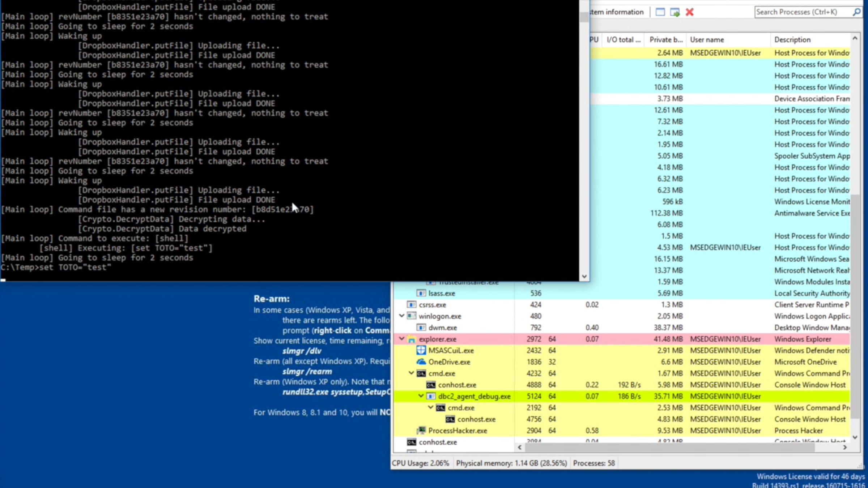Click the 'slmgr /rearm' text on desktop
The image size is (868, 488).
click(307, 372)
